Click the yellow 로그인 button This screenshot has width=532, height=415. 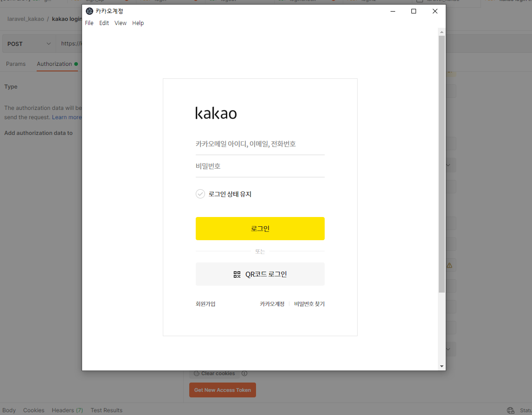click(260, 229)
